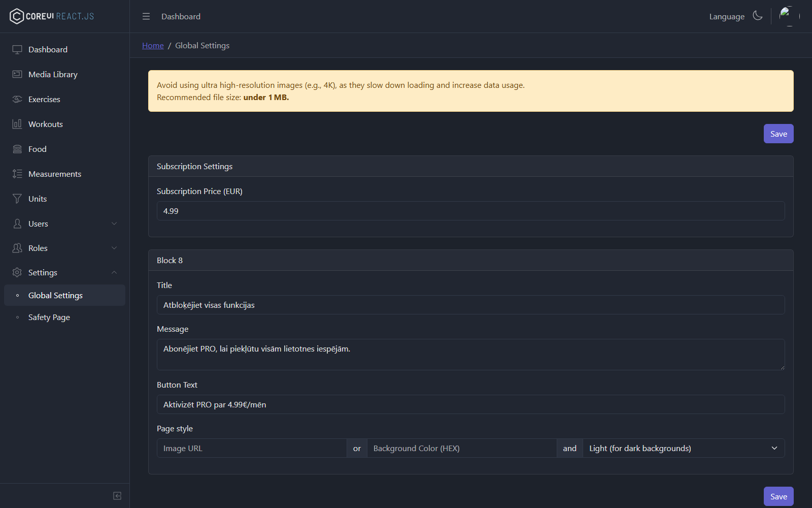This screenshot has height=508, width=812.
Task: Click the Subscription Price input field
Action: [471, 211]
